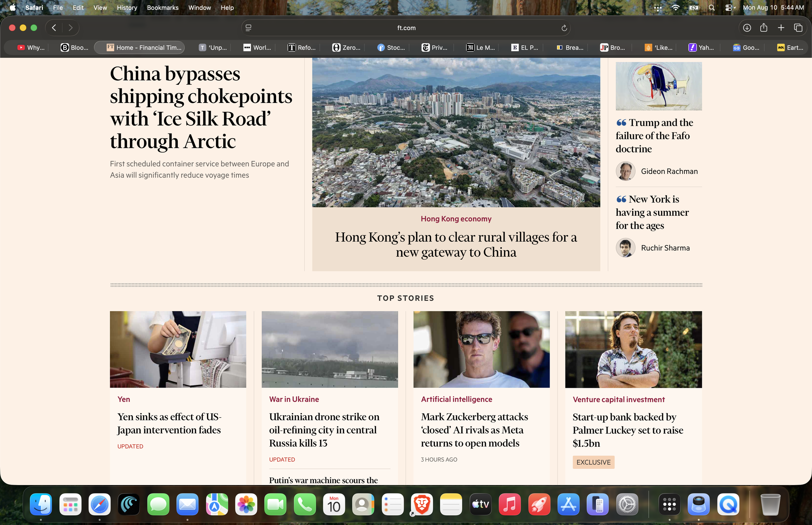Image resolution: width=812 pixels, height=525 pixels.
Task: Read the Mark Zuckerberg Meta AI article
Action: point(474,430)
